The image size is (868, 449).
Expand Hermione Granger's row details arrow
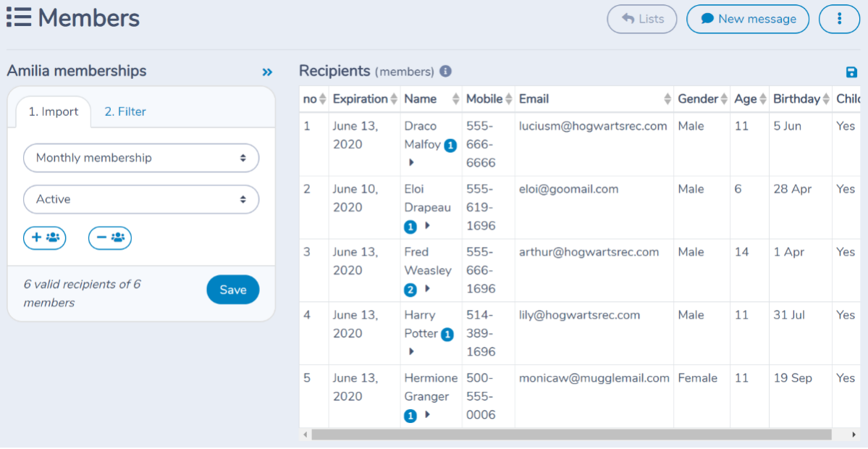[x=427, y=415]
